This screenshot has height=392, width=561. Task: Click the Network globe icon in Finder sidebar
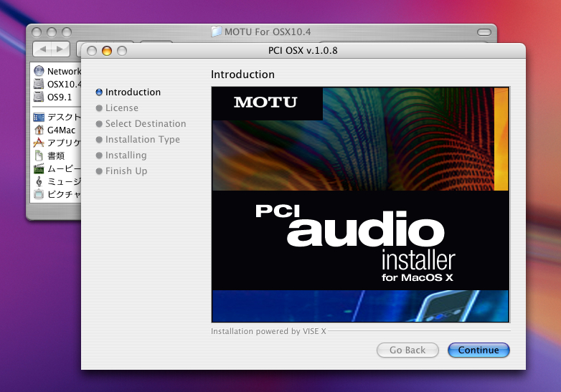[39, 71]
